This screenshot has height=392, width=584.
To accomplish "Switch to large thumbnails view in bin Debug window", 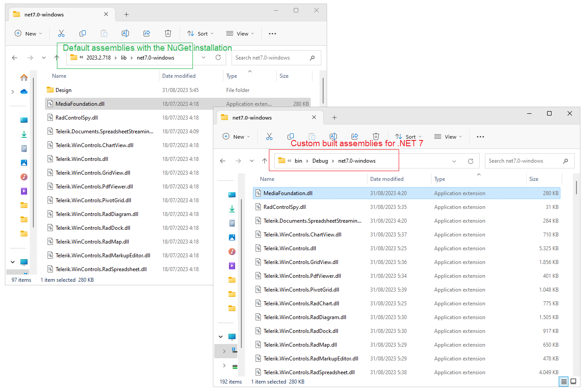I will pos(573,381).
